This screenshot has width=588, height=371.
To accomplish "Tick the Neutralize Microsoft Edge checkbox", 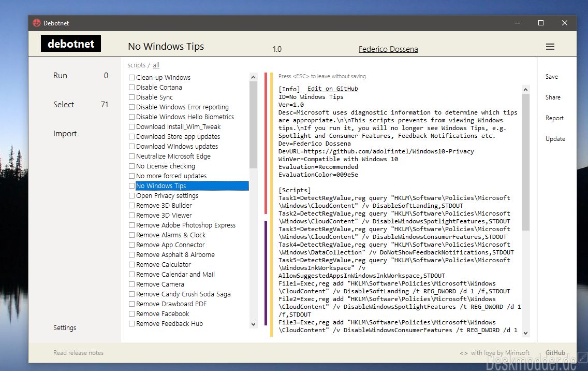I will pyautogui.click(x=131, y=156).
